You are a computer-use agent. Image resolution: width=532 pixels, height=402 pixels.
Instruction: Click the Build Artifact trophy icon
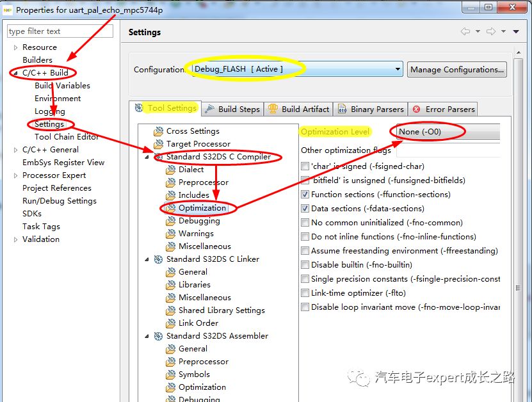(273, 109)
